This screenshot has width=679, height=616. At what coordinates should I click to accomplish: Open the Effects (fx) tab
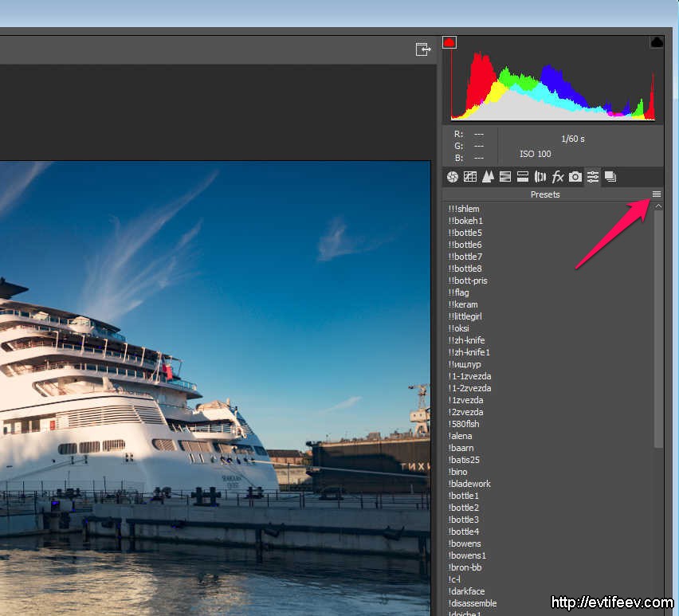pyautogui.click(x=558, y=177)
